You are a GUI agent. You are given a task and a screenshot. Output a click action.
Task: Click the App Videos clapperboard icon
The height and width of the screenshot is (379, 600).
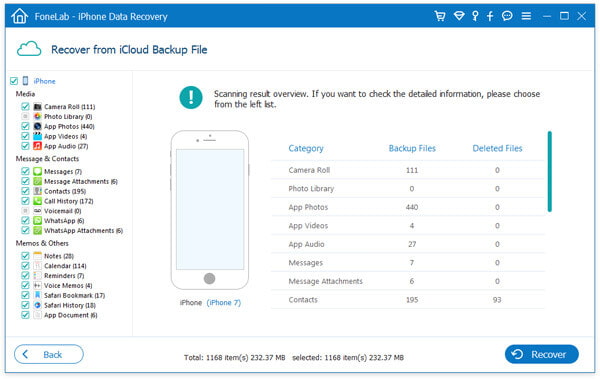(37, 136)
